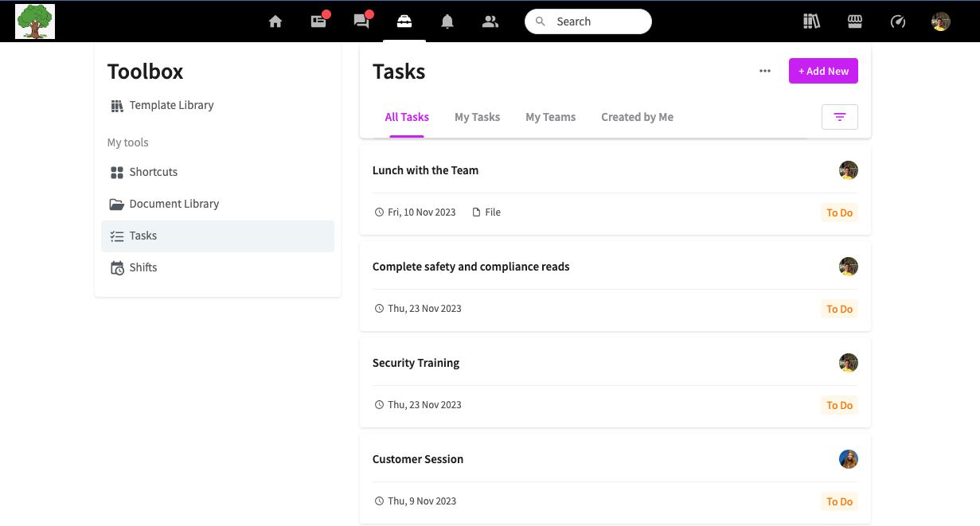This screenshot has height=526, width=980.
Task: Select the Toolbox briefcase icon in top bar
Action: (x=404, y=21)
